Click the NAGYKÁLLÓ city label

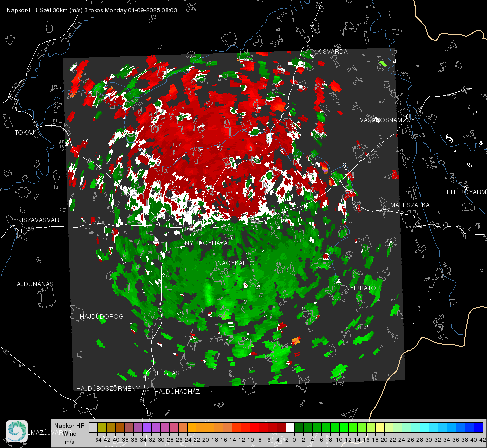[236, 263]
